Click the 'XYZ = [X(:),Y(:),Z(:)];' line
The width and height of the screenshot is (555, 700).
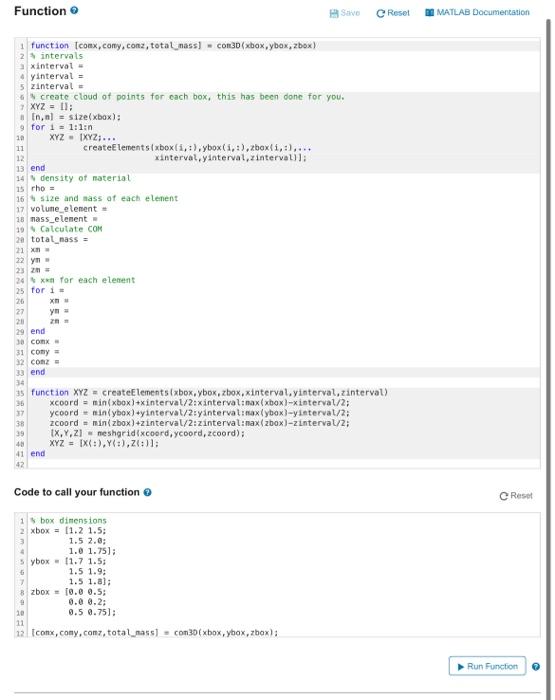(104, 443)
